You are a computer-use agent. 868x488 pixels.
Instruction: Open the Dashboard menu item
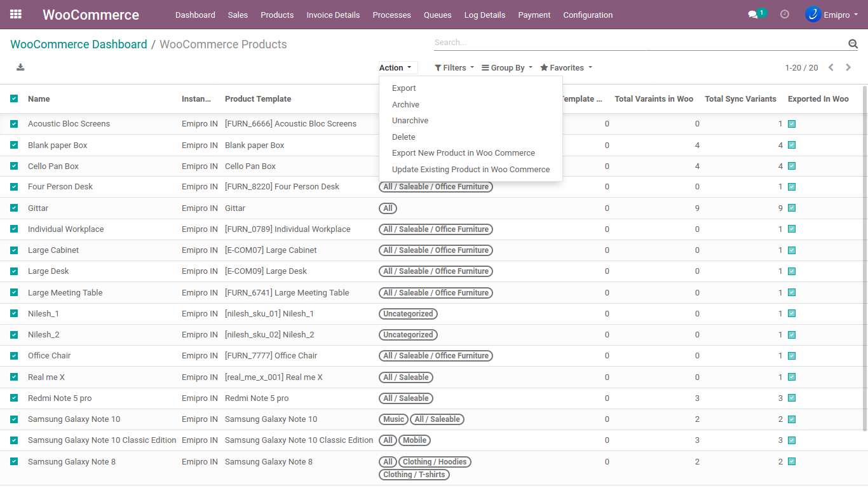point(195,15)
